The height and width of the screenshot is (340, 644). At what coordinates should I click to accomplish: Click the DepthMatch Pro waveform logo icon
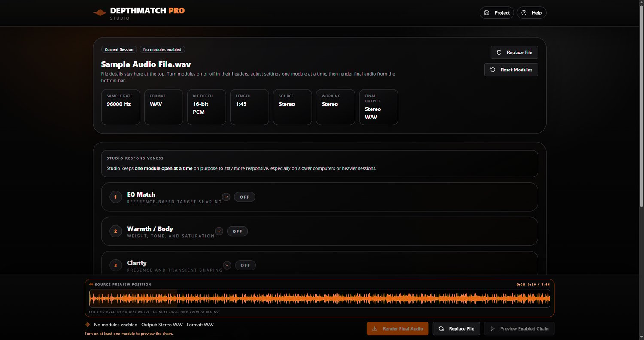[x=100, y=13]
